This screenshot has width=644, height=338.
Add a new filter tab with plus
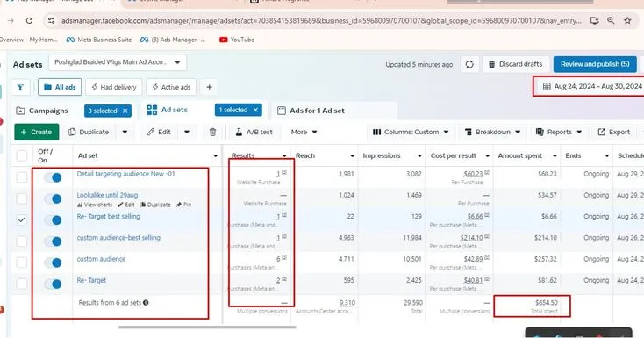[209, 87]
